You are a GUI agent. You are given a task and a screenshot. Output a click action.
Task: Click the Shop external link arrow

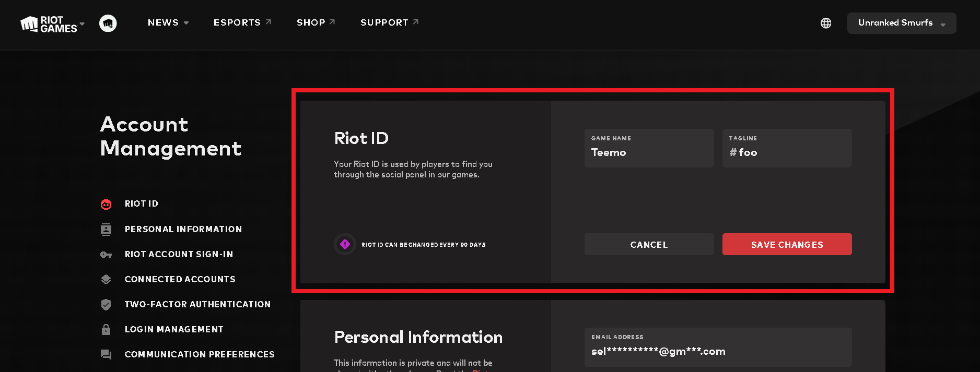[332, 22]
